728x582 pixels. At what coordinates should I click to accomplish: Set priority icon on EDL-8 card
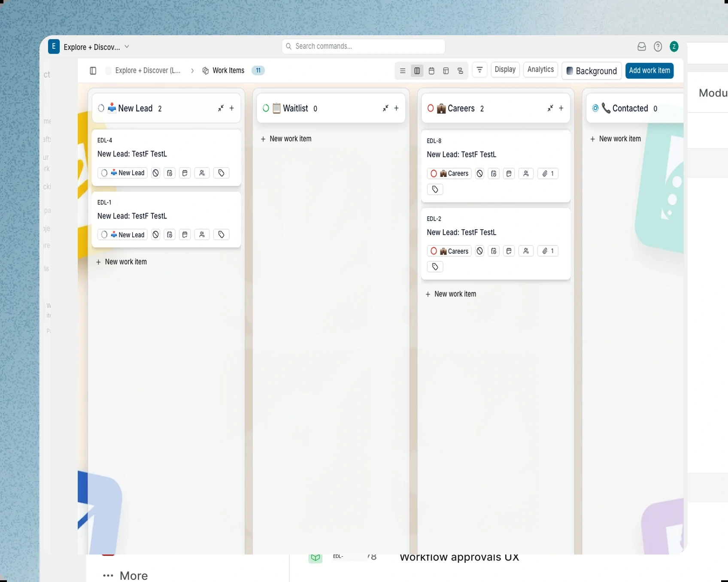point(480,173)
